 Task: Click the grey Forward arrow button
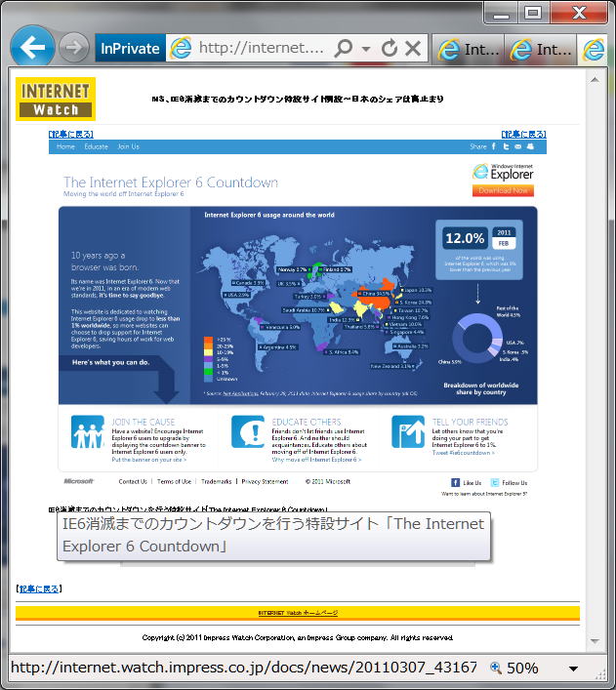(x=73, y=47)
